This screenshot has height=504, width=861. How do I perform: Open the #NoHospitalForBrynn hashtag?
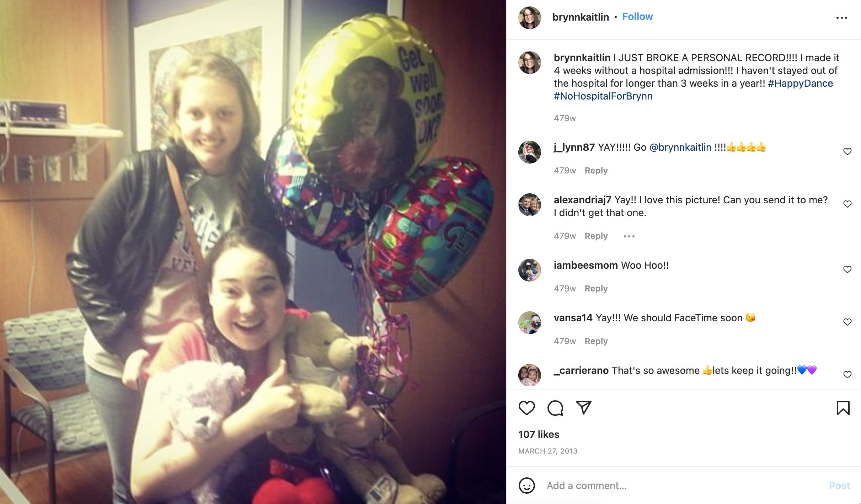click(x=603, y=96)
